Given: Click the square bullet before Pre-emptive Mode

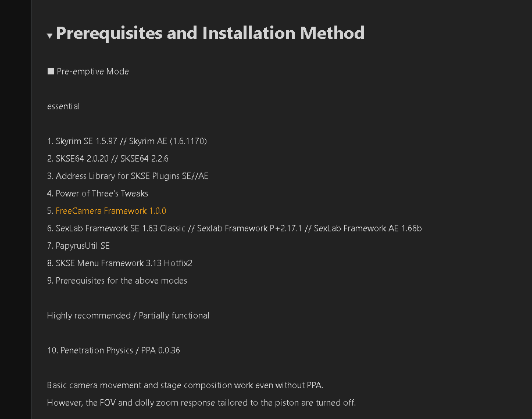Looking at the screenshot, I should coord(51,71).
